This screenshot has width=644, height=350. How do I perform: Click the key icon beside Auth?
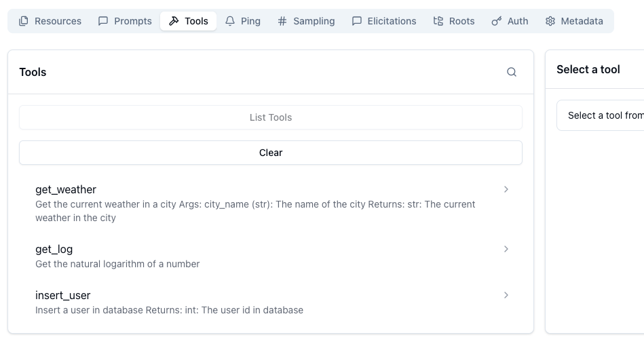[497, 21]
